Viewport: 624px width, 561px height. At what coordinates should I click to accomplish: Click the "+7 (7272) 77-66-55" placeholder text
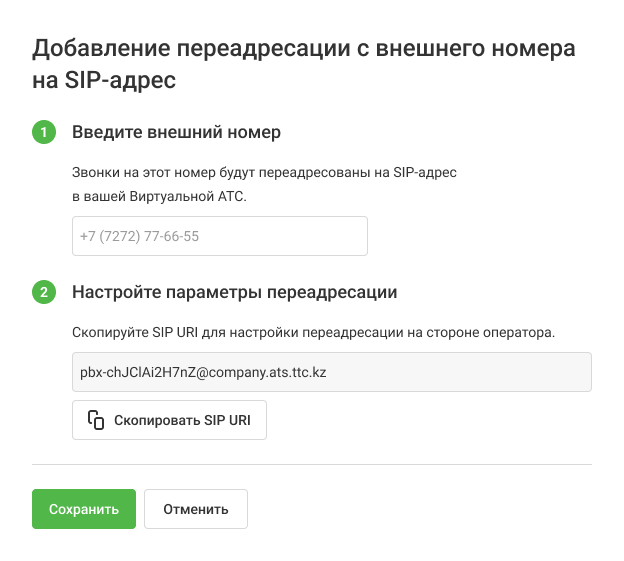pyautogui.click(x=139, y=236)
